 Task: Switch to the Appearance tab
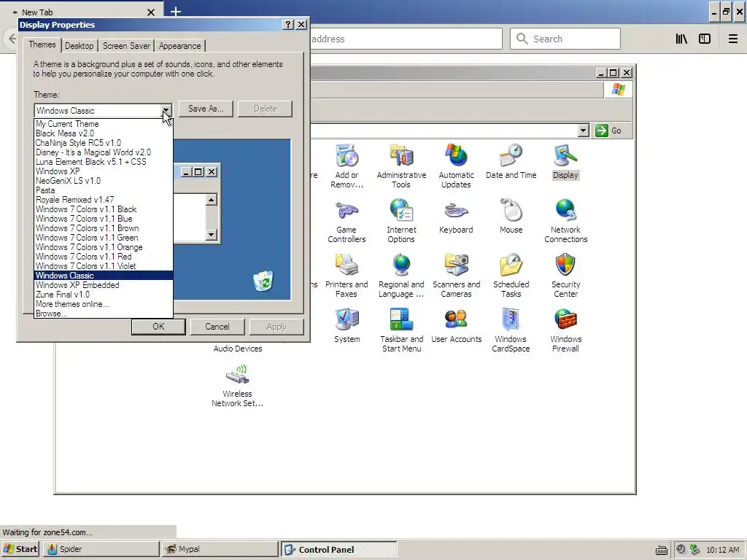point(179,46)
